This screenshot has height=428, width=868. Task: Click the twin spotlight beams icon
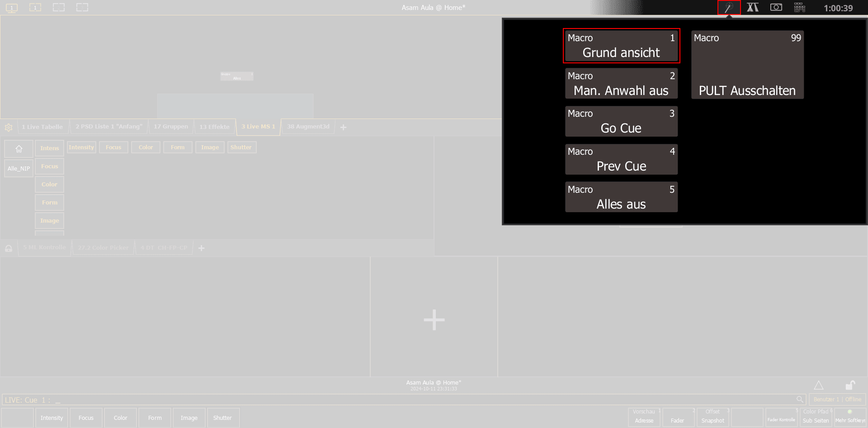(x=752, y=8)
